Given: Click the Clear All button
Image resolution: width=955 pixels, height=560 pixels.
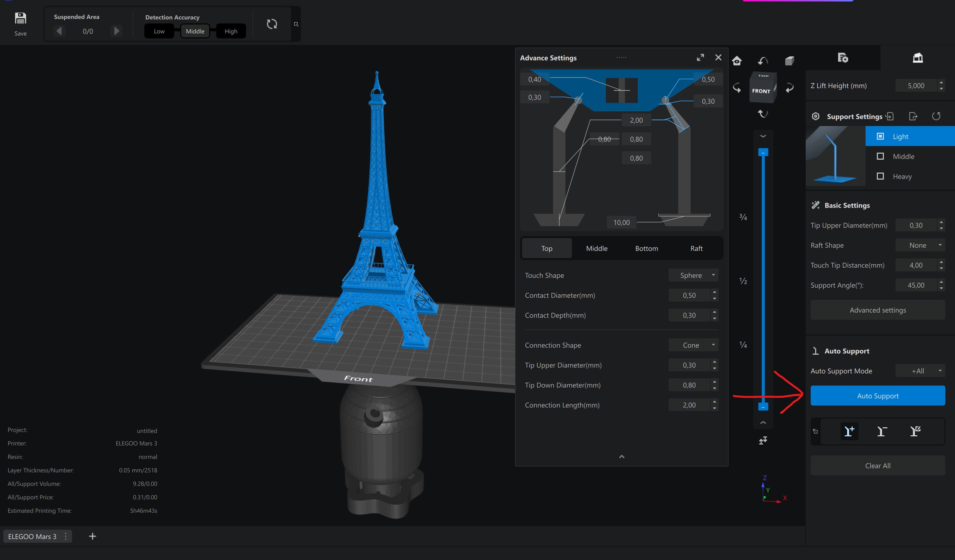Looking at the screenshot, I should pos(878,465).
